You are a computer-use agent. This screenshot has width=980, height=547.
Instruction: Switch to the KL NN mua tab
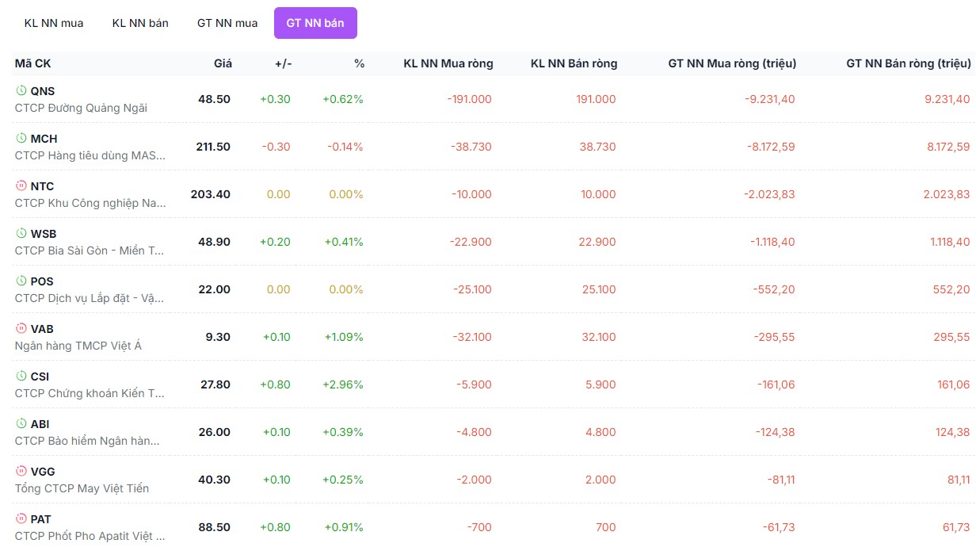coord(54,23)
